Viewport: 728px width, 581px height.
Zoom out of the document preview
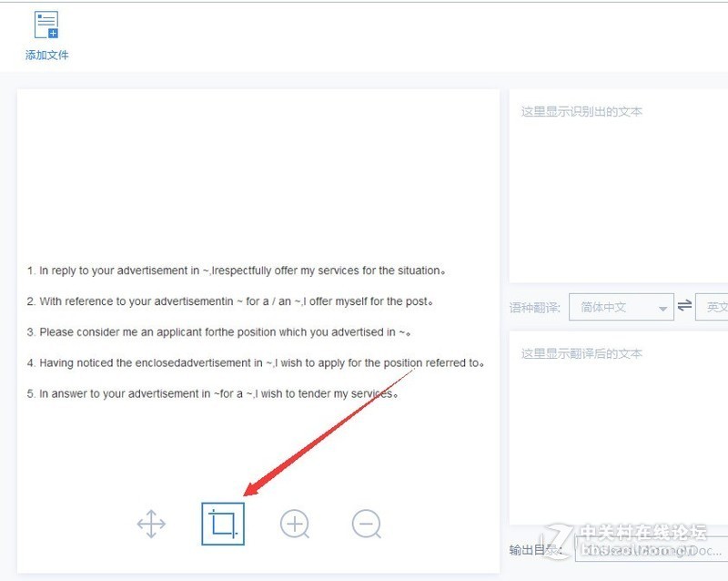366,524
